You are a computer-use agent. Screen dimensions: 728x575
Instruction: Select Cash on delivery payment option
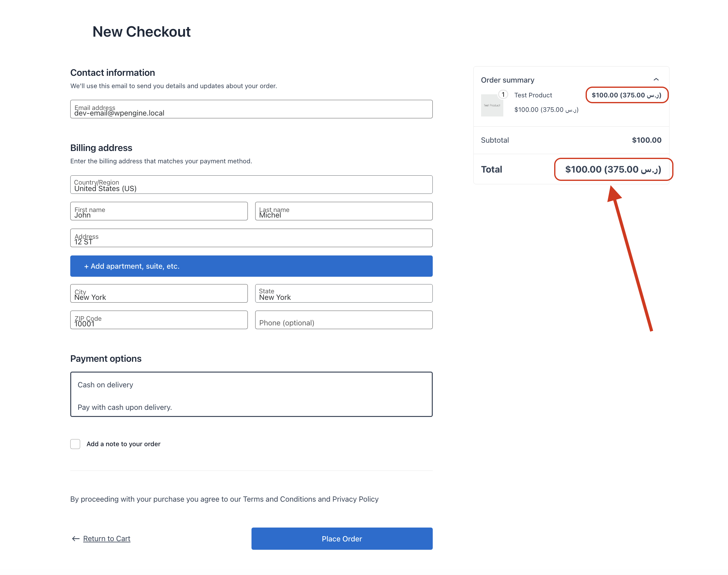coord(251,394)
